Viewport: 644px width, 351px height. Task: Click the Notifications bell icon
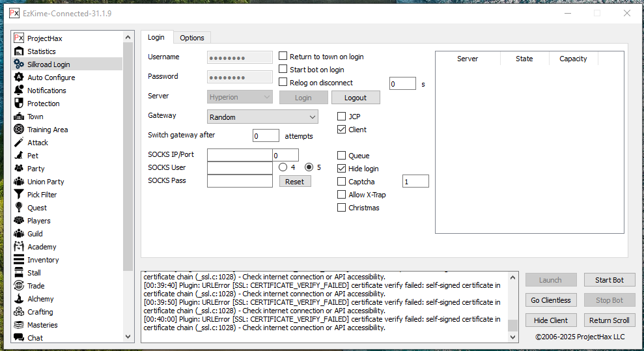[x=19, y=91]
